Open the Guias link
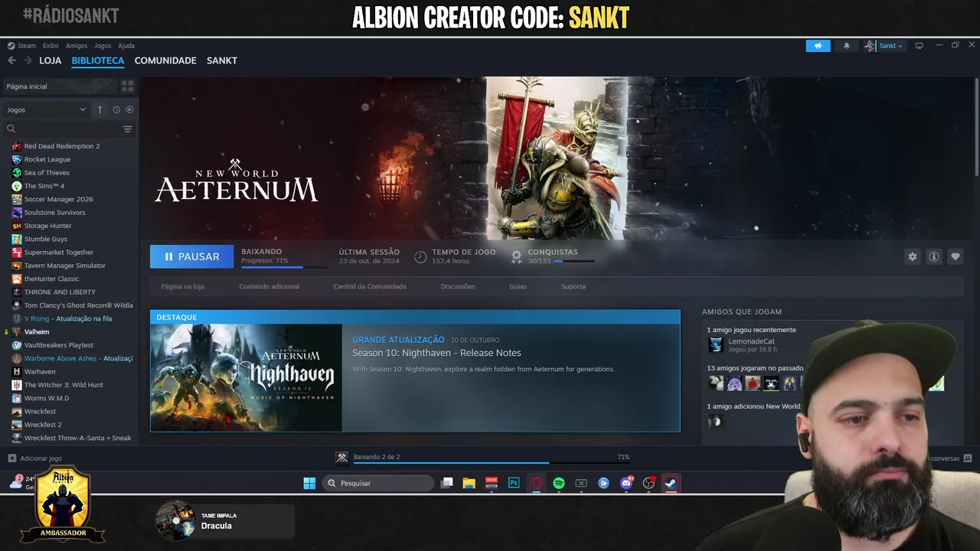This screenshot has height=551, width=980. (x=518, y=286)
